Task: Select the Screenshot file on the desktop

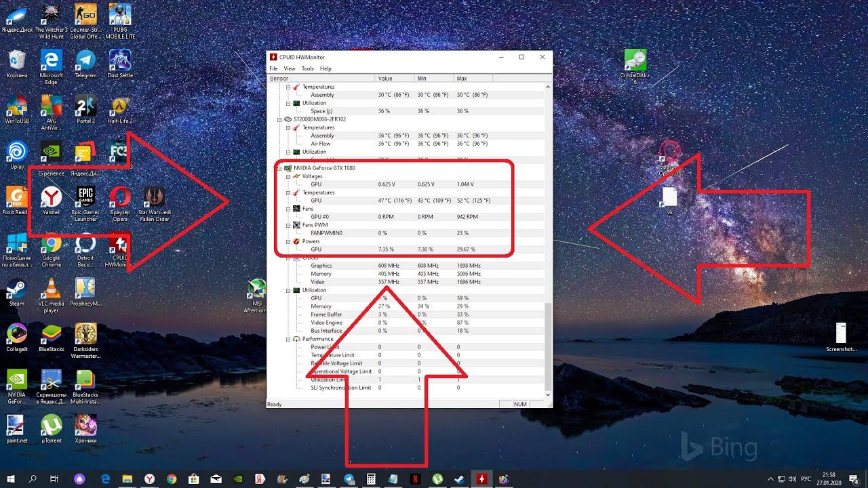Action: click(x=841, y=338)
